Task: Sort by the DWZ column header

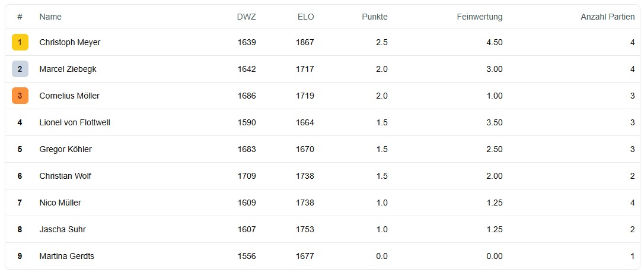Action: (x=246, y=17)
